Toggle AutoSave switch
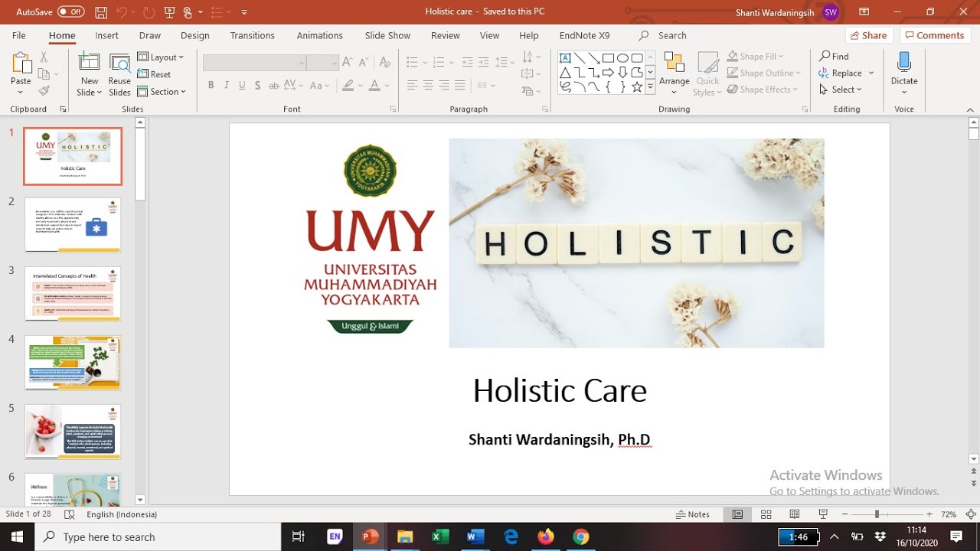 click(70, 12)
